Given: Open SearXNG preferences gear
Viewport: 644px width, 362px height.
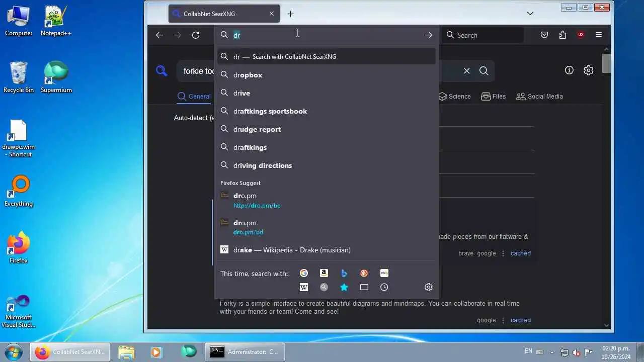Looking at the screenshot, I should pyautogui.click(x=589, y=70).
